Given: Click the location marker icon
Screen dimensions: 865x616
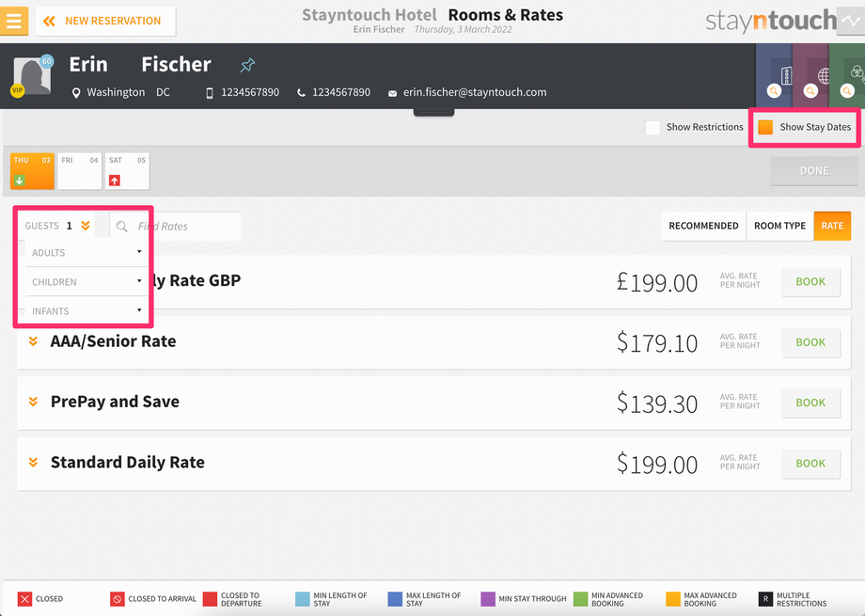Looking at the screenshot, I should click(76, 93).
